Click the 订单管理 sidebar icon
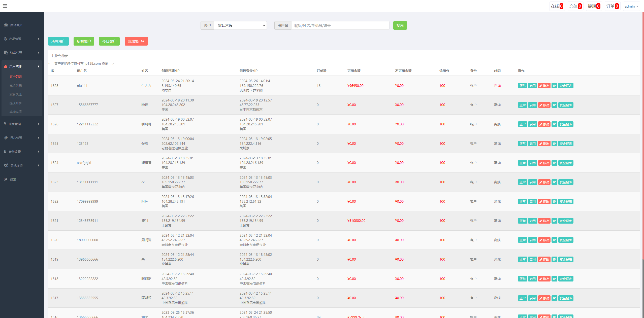The width and height of the screenshot is (644, 318). point(6,53)
